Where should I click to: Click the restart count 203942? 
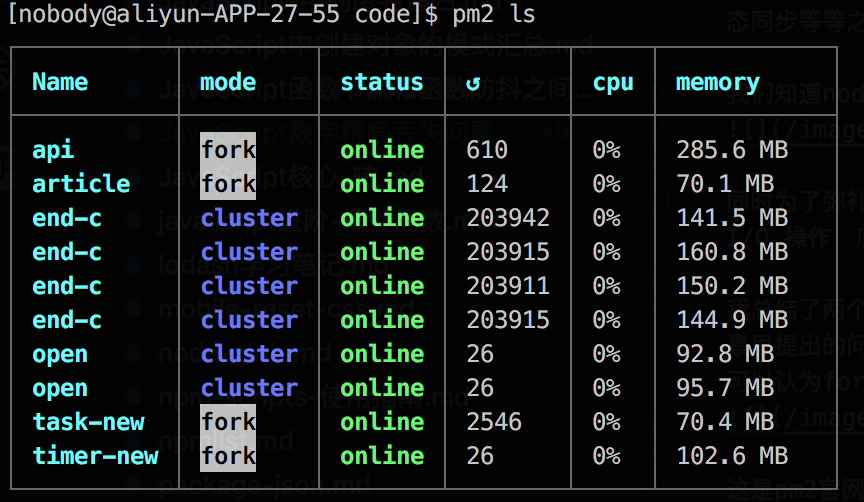click(x=508, y=218)
